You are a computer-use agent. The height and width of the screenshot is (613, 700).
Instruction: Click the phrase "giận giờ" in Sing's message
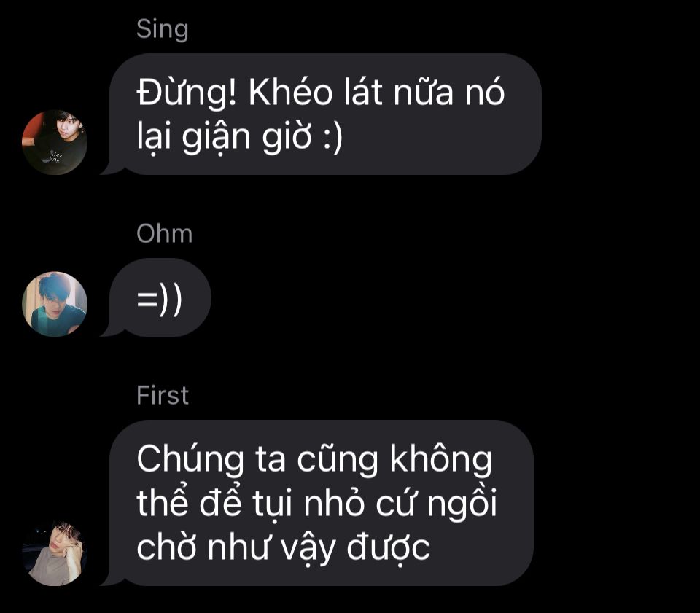click(247, 138)
